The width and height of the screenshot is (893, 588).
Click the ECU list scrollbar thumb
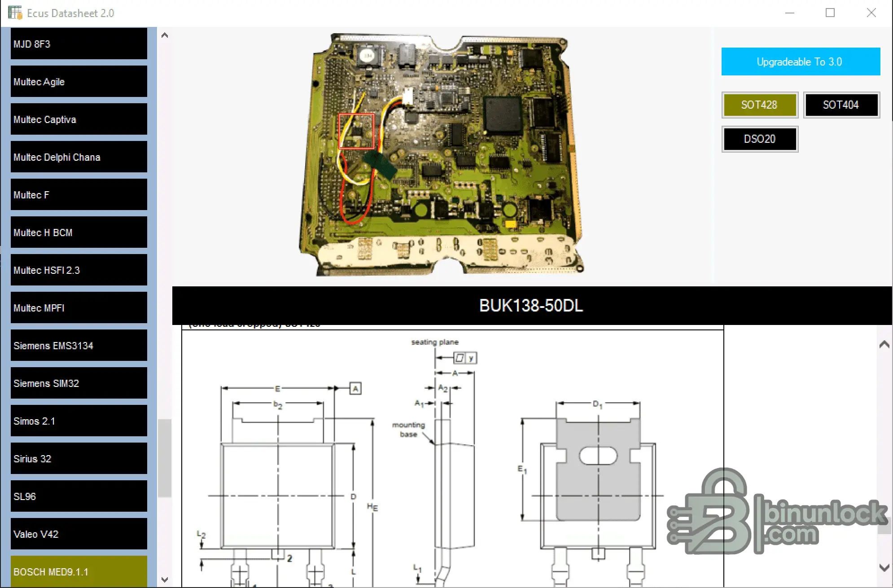tap(165, 458)
